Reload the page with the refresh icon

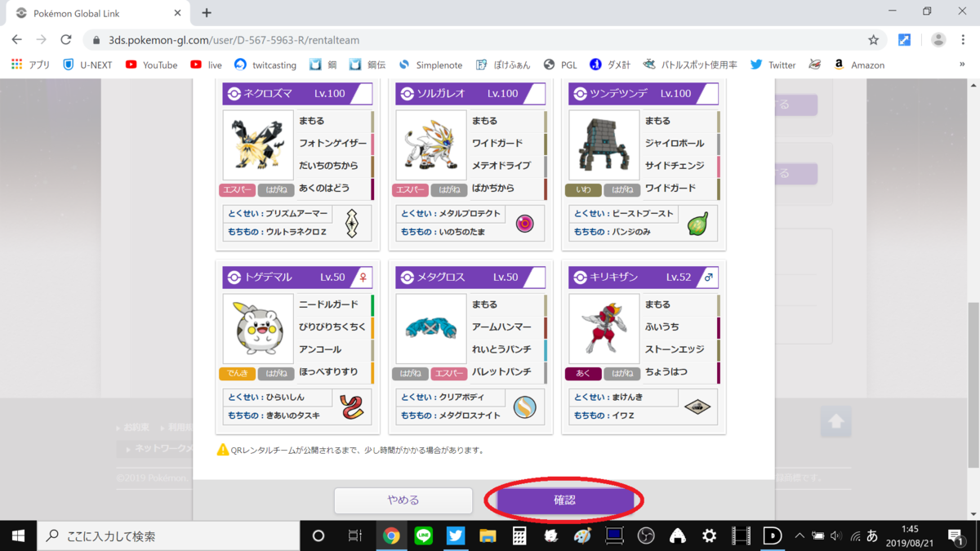(x=66, y=39)
